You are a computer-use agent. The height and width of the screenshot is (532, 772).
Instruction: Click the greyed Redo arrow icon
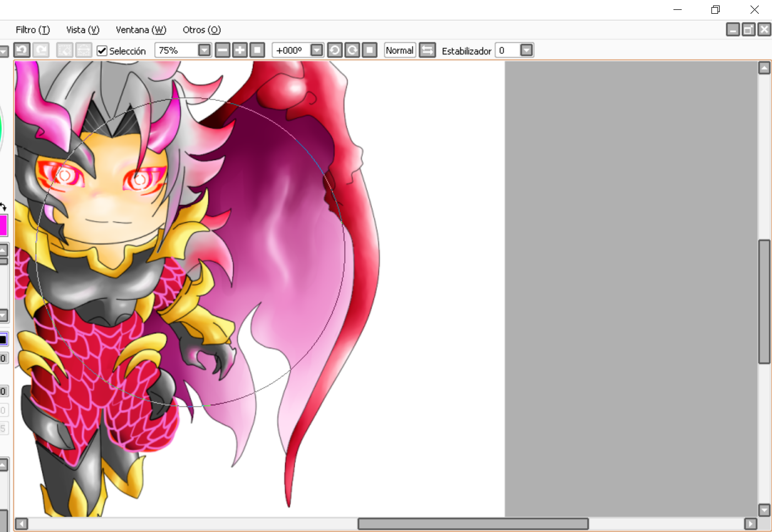pos(41,50)
